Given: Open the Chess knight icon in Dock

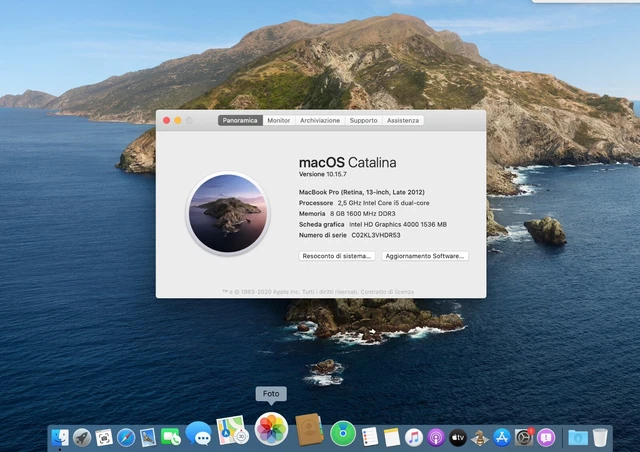Looking at the screenshot, I should pyautogui.click(x=480, y=438).
